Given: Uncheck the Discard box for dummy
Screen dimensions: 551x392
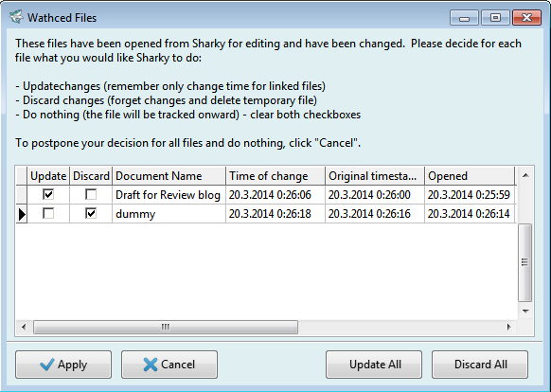Looking at the screenshot, I should [91, 213].
